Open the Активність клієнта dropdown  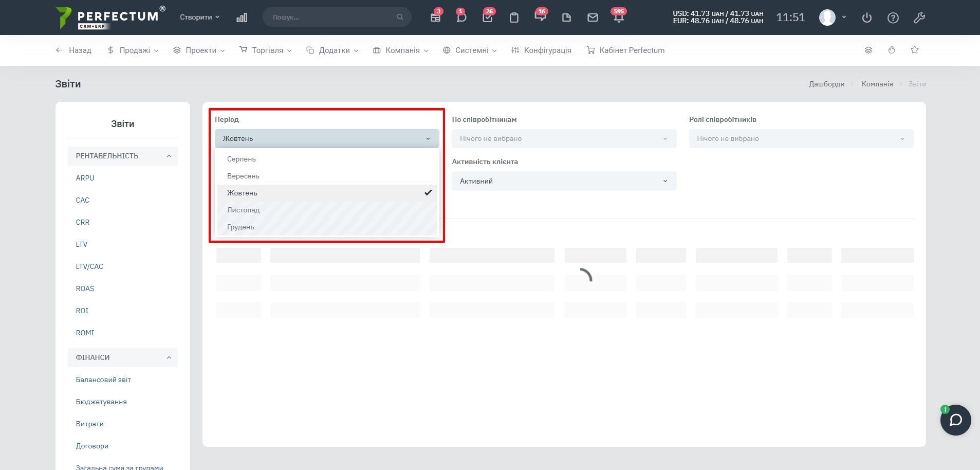point(564,181)
